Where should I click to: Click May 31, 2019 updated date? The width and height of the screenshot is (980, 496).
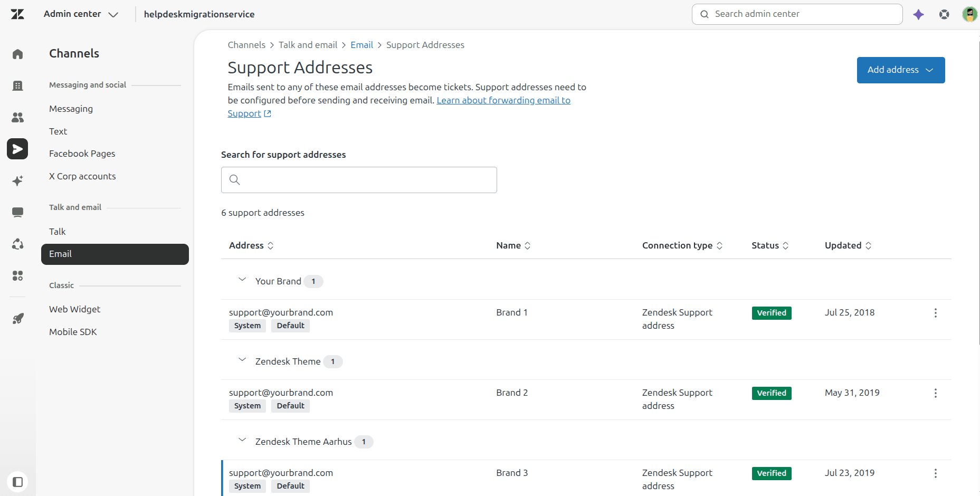[x=852, y=393]
